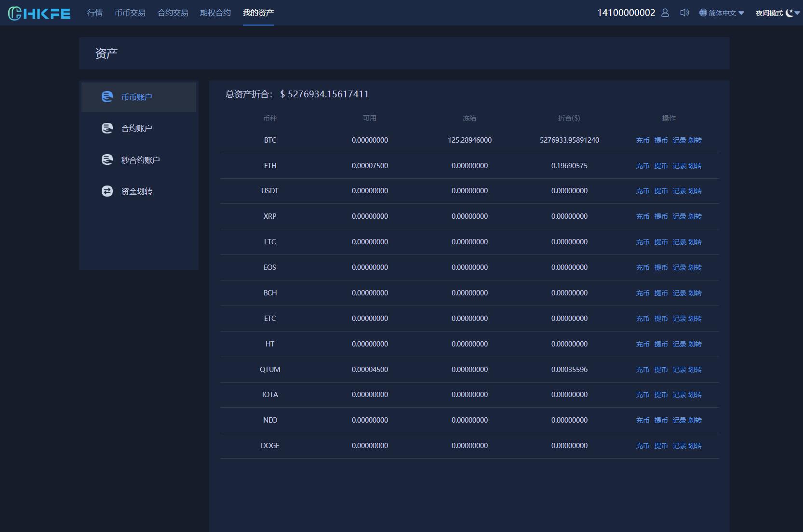Click BTC value 5276933.95891240

570,140
